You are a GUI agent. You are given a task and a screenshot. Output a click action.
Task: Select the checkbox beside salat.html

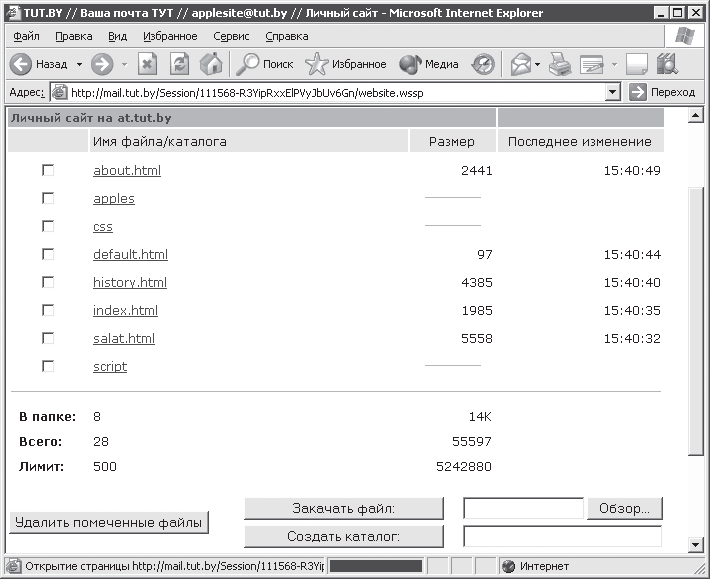pos(48,338)
